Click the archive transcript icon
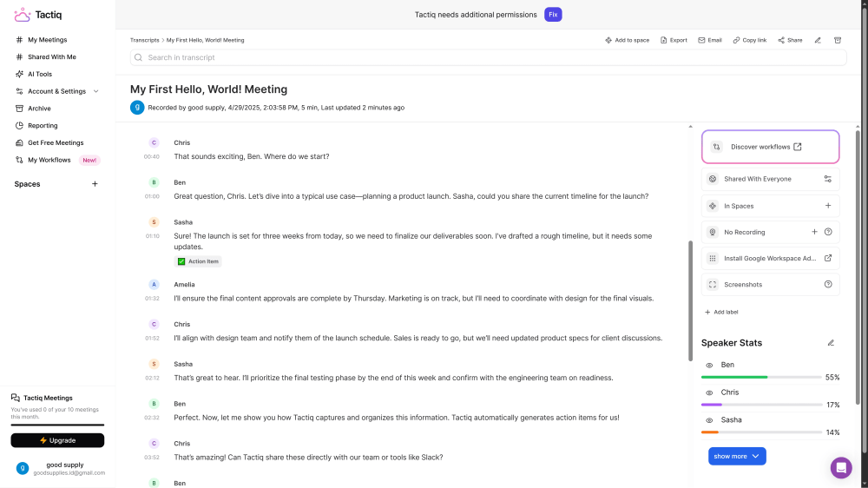 [838, 40]
